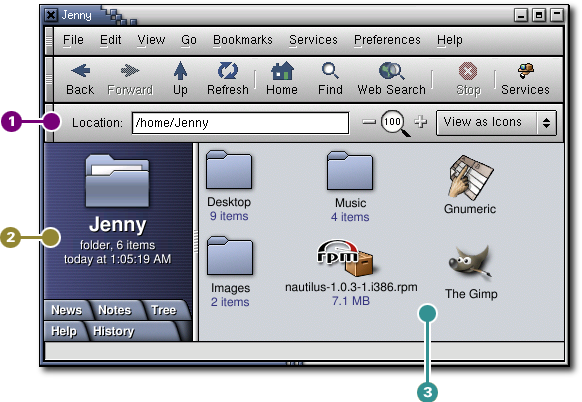
Task: Open the Find magnifier tool
Action: [330, 71]
